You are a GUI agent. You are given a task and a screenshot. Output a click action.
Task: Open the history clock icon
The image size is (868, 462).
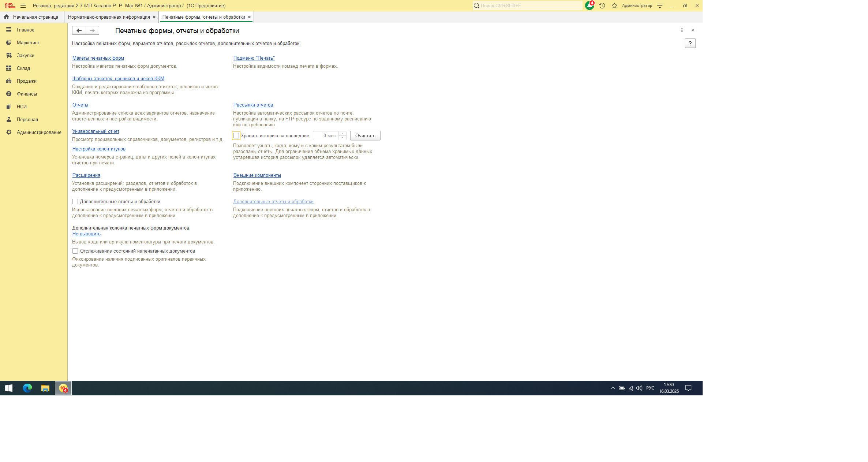coord(602,5)
